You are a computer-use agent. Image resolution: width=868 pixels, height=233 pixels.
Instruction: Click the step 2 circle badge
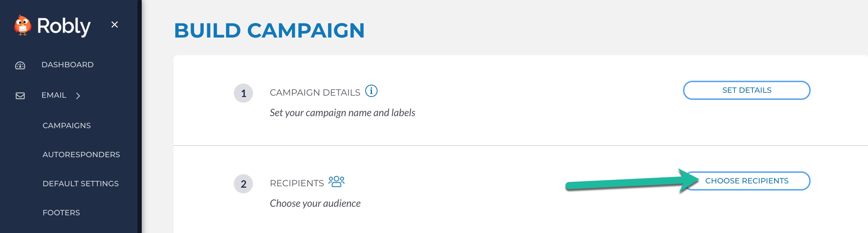pyautogui.click(x=244, y=183)
